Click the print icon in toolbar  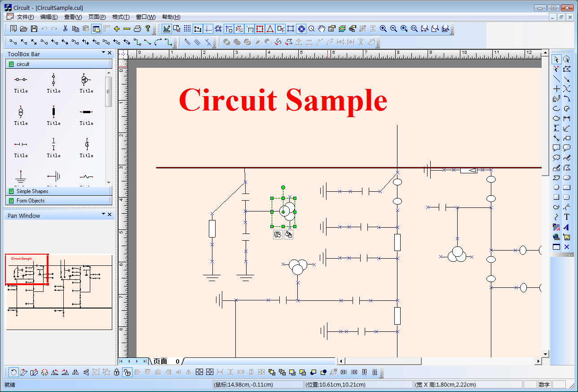point(137,29)
